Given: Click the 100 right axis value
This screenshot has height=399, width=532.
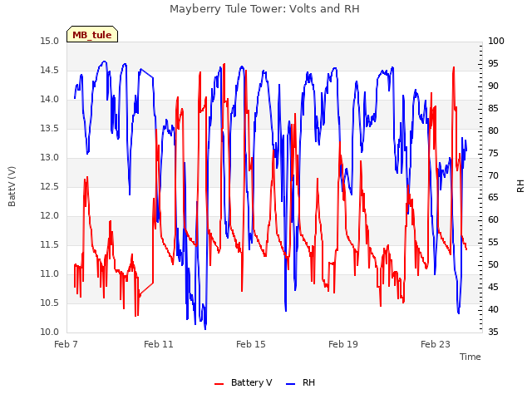Looking at the screenshot, I should (496, 42).
